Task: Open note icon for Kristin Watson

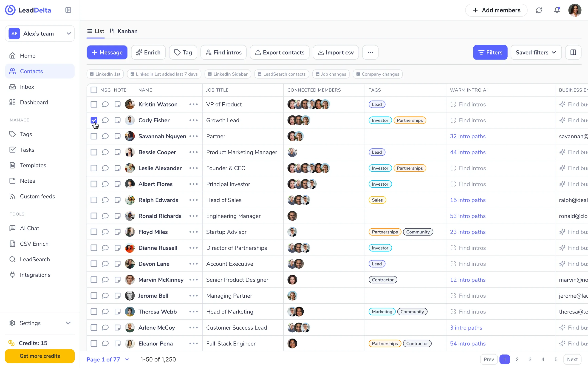Action: pyautogui.click(x=118, y=104)
